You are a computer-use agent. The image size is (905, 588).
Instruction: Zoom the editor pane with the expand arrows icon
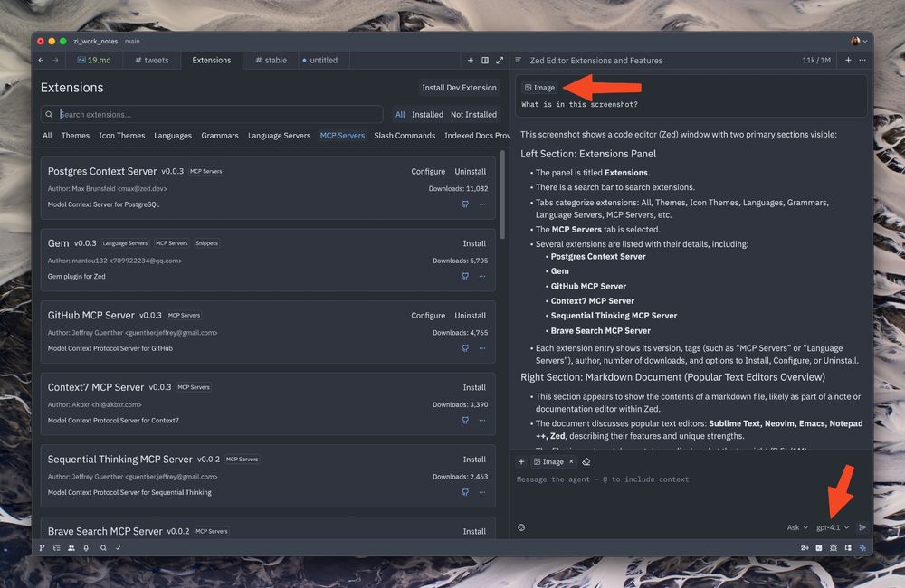click(x=500, y=60)
